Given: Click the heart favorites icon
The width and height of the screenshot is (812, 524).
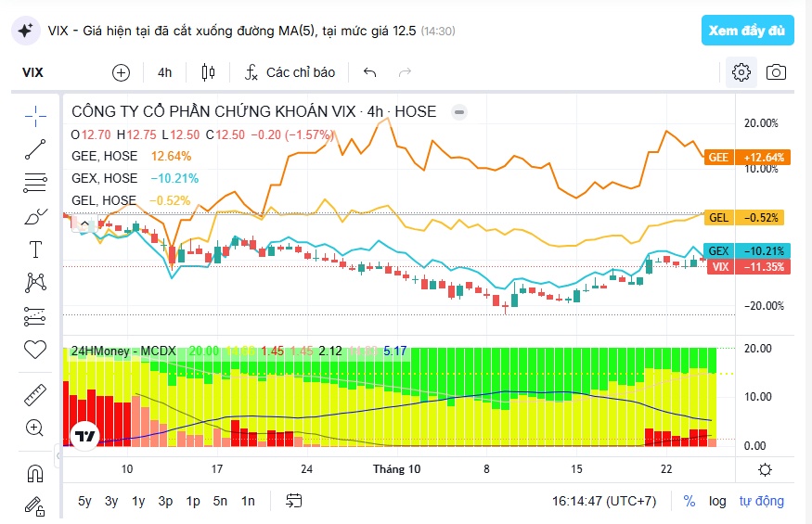Looking at the screenshot, I should pyautogui.click(x=35, y=350).
